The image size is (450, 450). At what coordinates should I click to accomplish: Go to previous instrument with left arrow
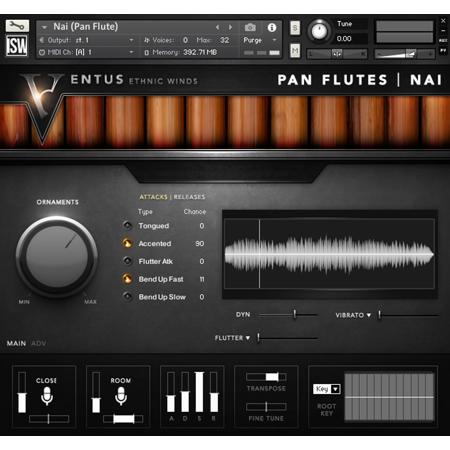click(217, 27)
